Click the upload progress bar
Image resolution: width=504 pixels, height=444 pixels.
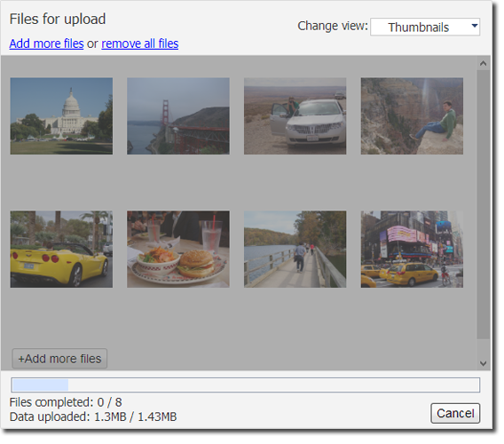click(x=246, y=385)
